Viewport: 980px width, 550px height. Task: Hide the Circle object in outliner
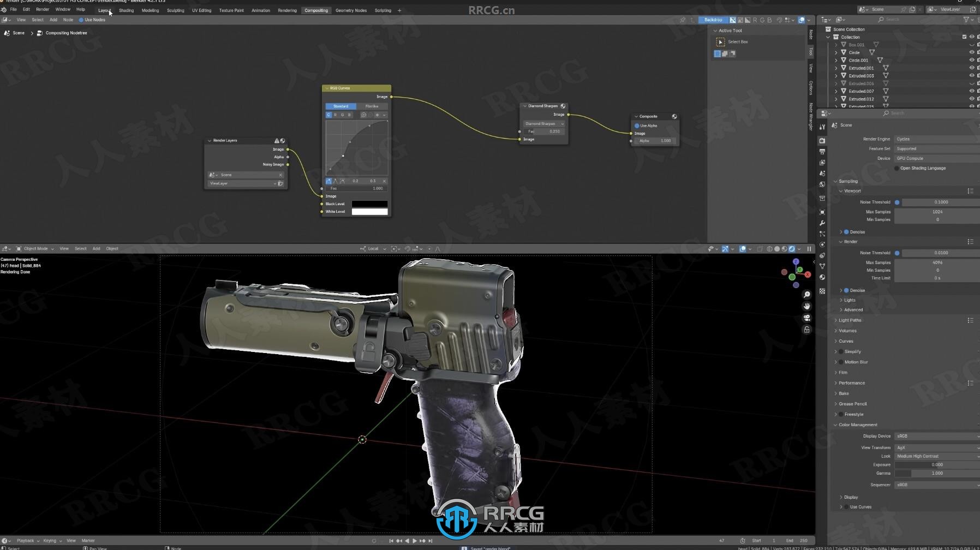point(971,52)
